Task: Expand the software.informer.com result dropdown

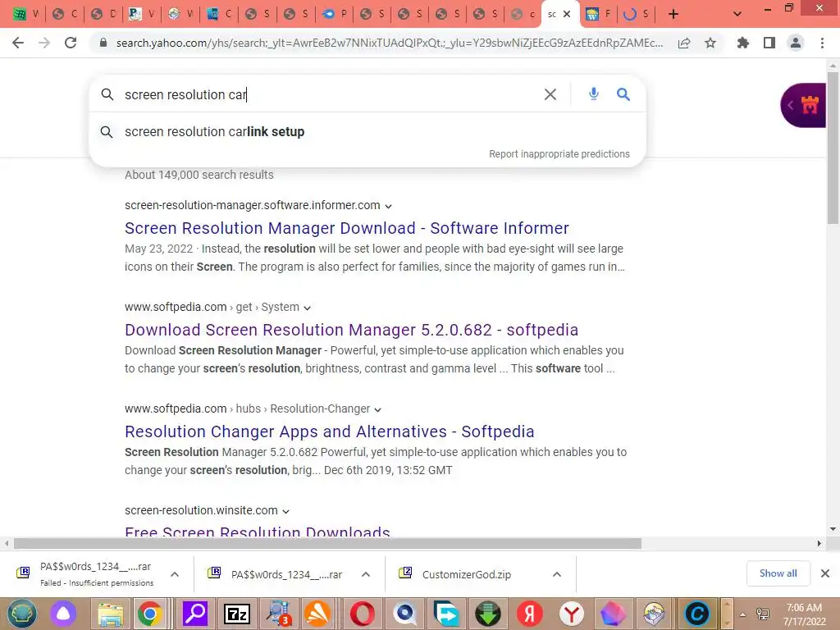Action: [388, 206]
